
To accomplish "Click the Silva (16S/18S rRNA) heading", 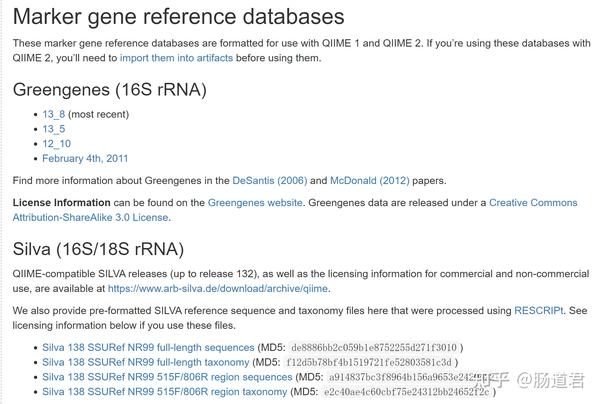I will pos(98,249).
